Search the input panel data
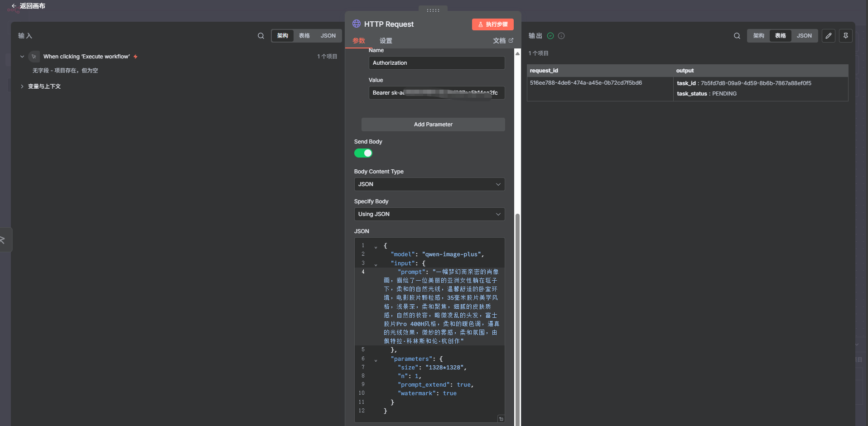 (x=261, y=36)
